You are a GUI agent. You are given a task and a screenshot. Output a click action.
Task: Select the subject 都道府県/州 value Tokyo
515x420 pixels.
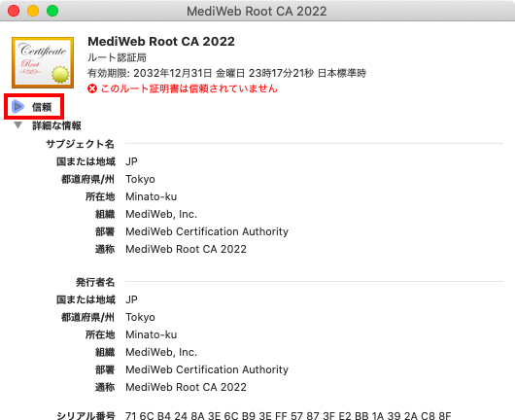[x=140, y=179]
